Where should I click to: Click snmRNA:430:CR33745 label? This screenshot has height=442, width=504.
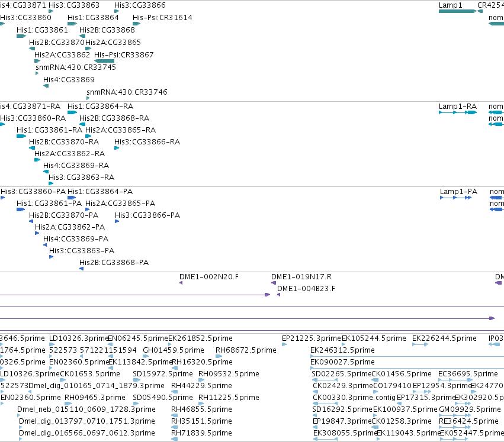point(76,67)
